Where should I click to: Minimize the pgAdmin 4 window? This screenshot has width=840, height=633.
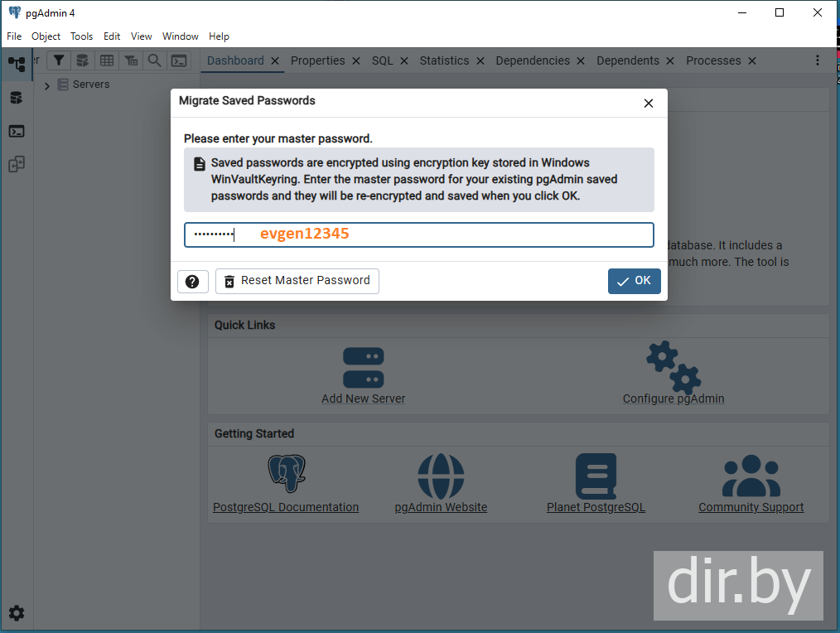(x=742, y=12)
